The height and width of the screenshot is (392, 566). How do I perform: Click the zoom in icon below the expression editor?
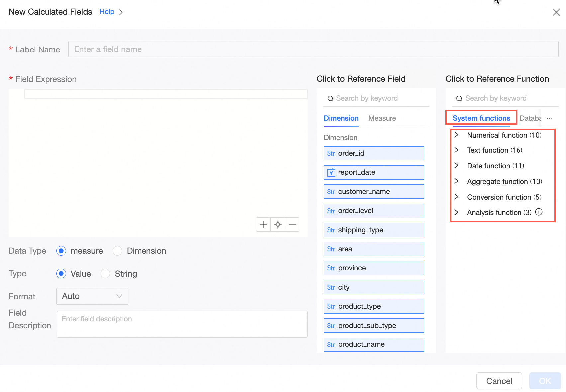pos(263,224)
